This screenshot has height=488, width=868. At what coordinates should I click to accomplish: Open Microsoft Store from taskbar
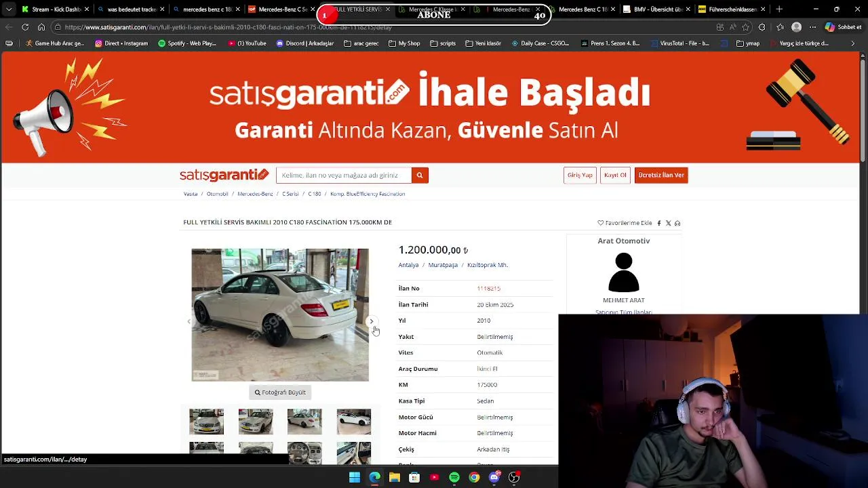pyautogui.click(x=414, y=477)
